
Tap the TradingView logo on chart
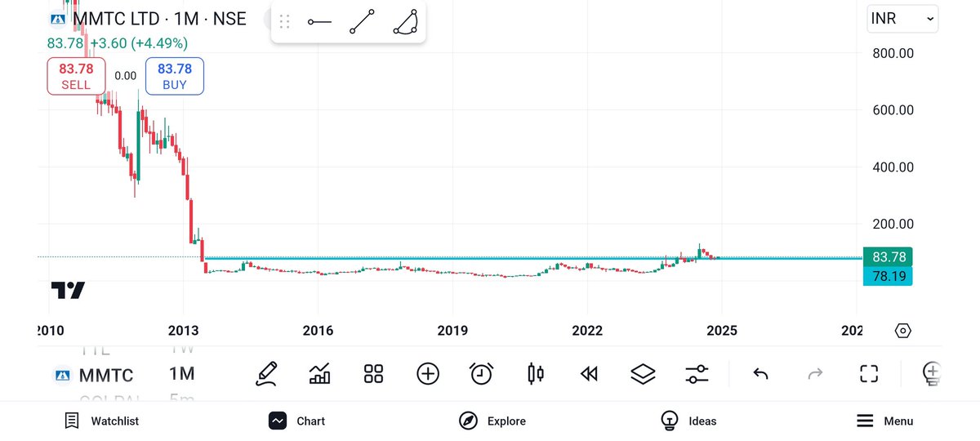click(69, 291)
